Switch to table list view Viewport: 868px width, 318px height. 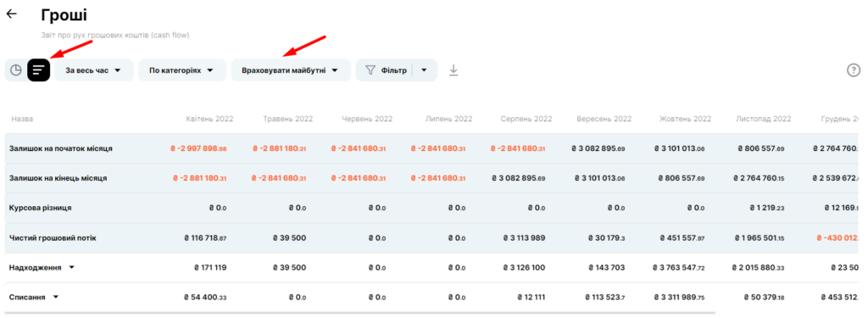[39, 70]
